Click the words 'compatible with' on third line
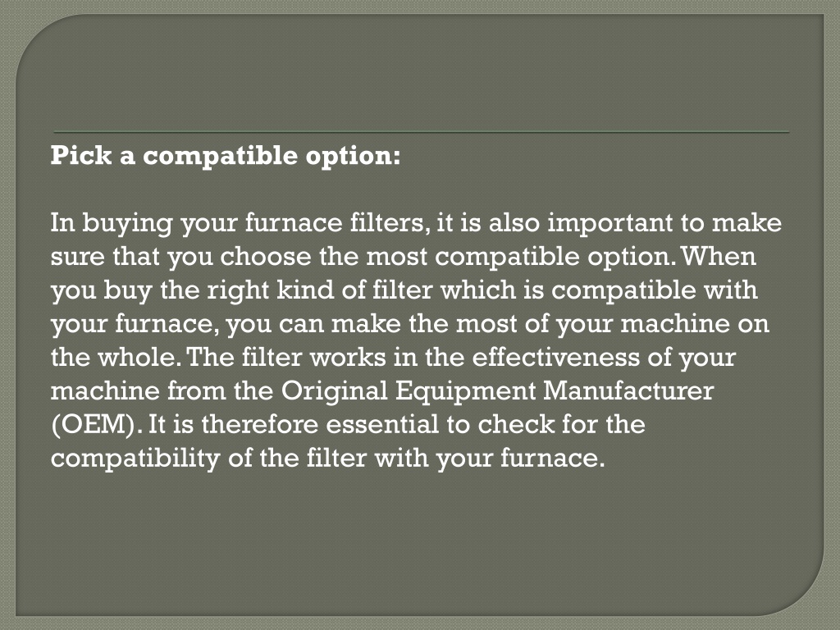The height and width of the screenshot is (630, 840). (x=655, y=290)
